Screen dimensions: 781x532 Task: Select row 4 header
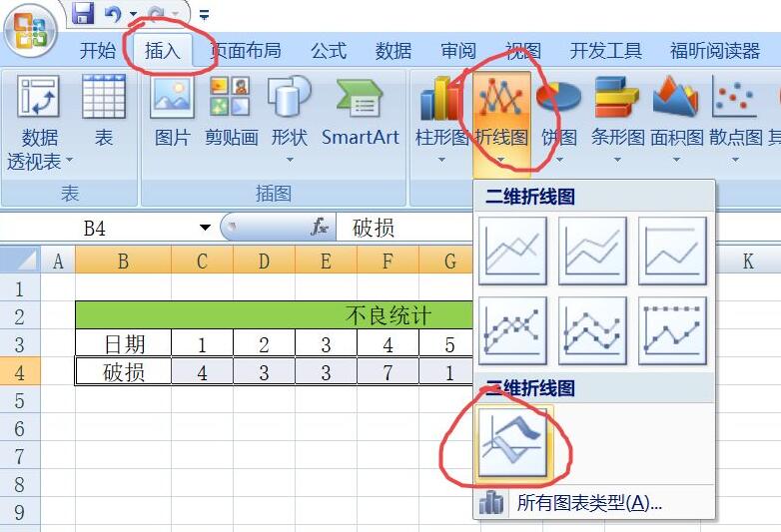pos(20,371)
